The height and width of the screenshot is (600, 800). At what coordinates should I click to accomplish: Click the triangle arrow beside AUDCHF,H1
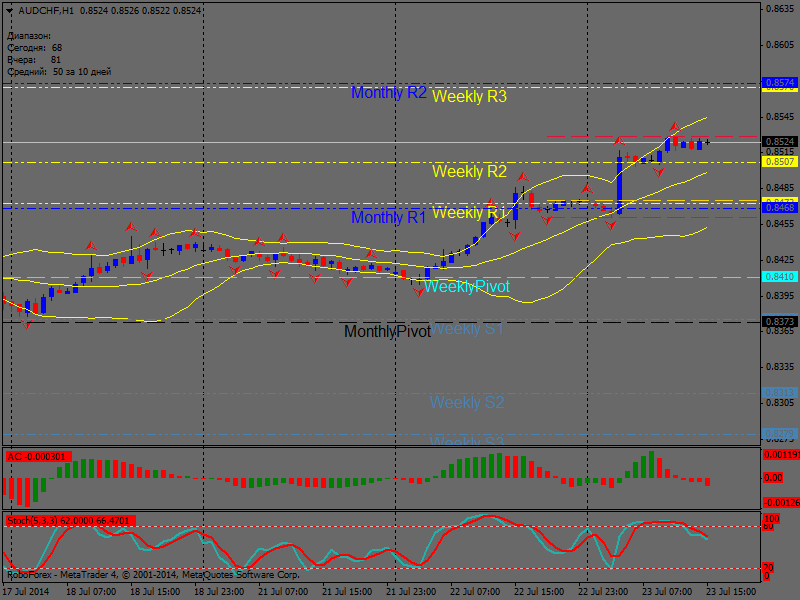10,11
